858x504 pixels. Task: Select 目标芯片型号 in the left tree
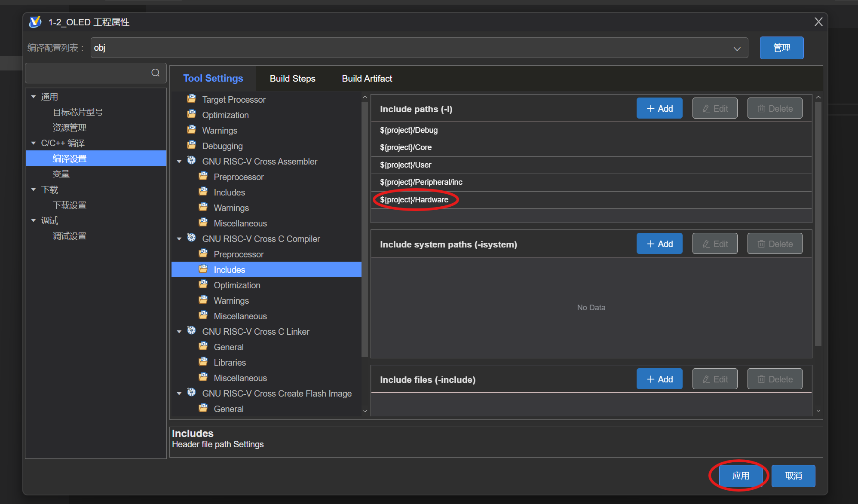[x=78, y=112]
